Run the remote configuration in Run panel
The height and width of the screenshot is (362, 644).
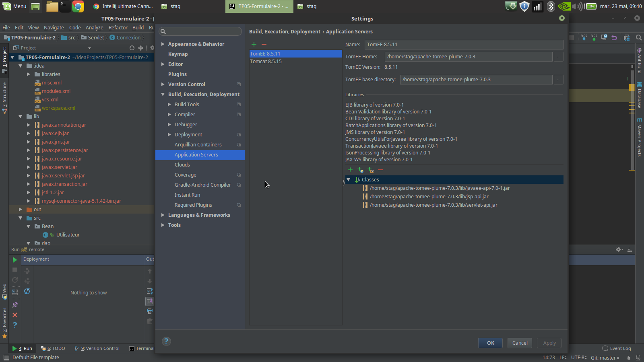click(x=15, y=260)
